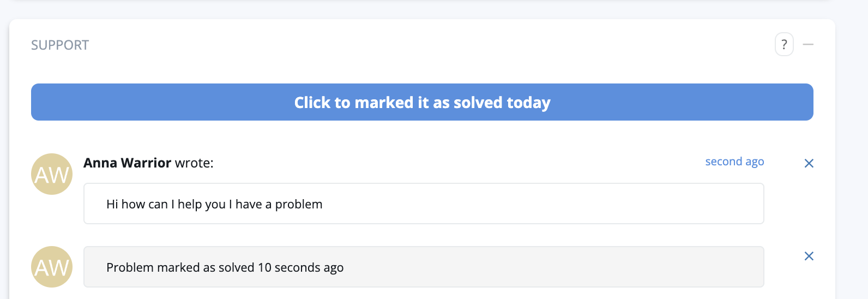Click "10 seconds ago" in the solved notice
The height and width of the screenshot is (299, 868).
click(x=300, y=267)
